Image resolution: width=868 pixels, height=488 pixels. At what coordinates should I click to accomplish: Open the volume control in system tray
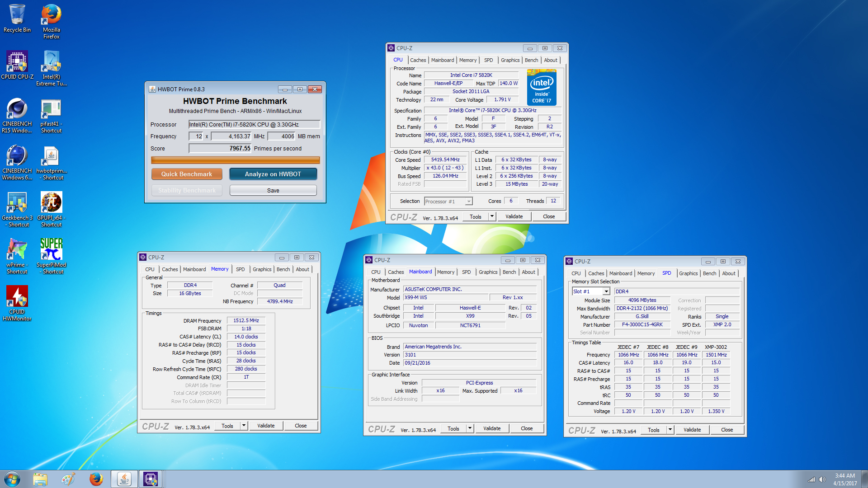point(822,479)
